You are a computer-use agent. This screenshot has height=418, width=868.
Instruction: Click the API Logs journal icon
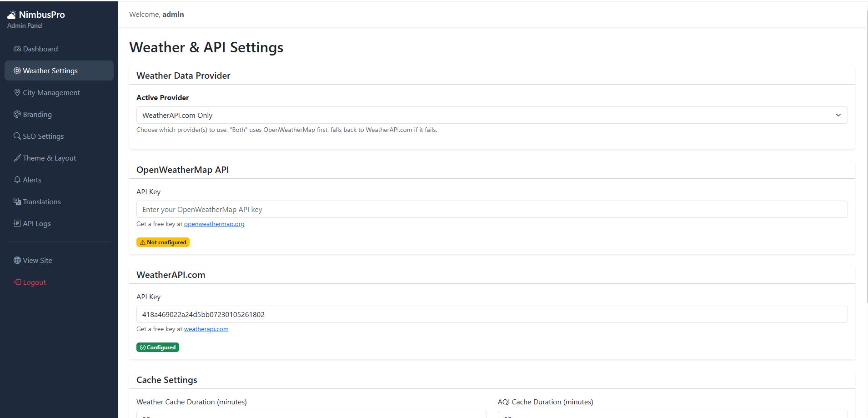[x=17, y=223]
